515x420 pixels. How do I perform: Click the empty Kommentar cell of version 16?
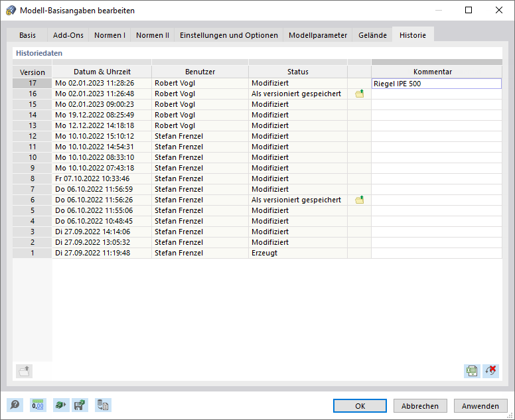click(x=437, y=94)
